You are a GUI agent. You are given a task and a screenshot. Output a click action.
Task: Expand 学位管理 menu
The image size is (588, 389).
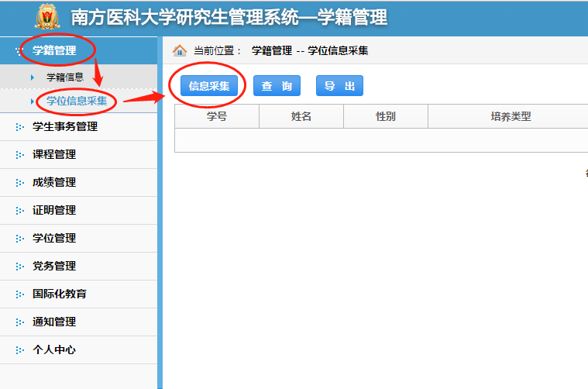(x=78, y=238)
